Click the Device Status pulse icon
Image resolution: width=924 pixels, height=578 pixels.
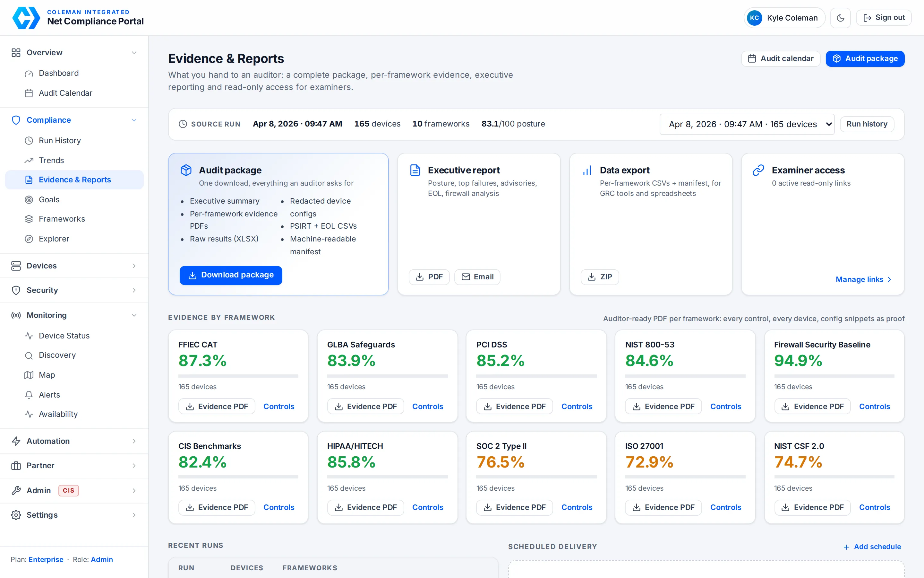point(29,336)
